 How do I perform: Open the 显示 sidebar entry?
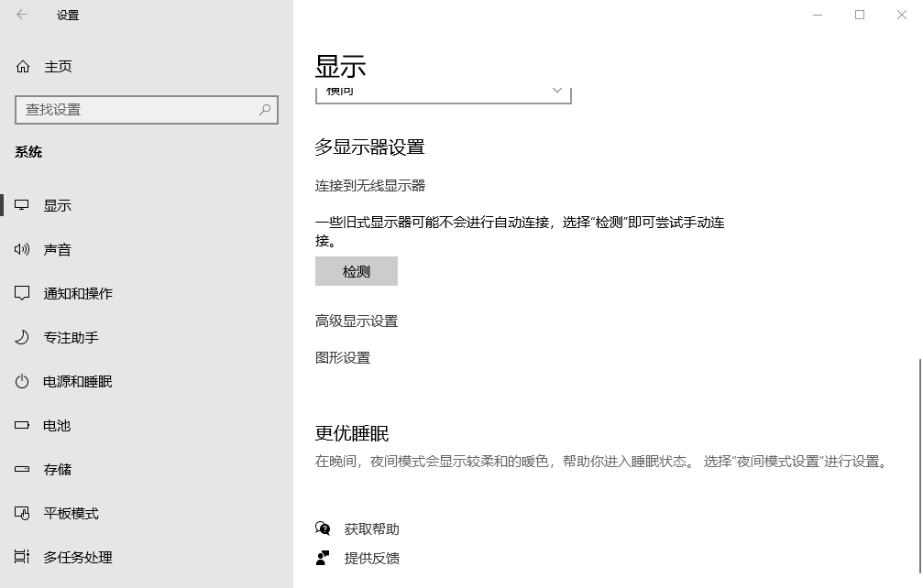(57, 205)
